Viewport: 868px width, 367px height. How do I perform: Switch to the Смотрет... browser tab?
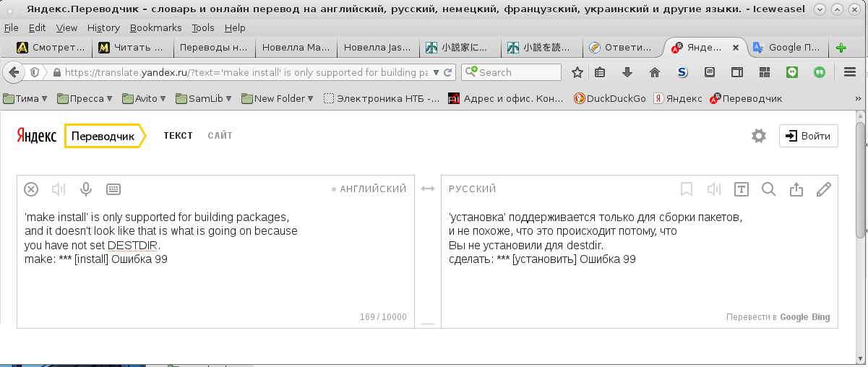pyautogui.click(x=51, y=48)
